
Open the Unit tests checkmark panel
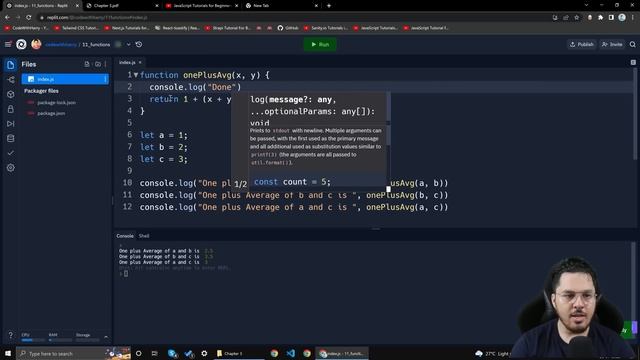11,153
